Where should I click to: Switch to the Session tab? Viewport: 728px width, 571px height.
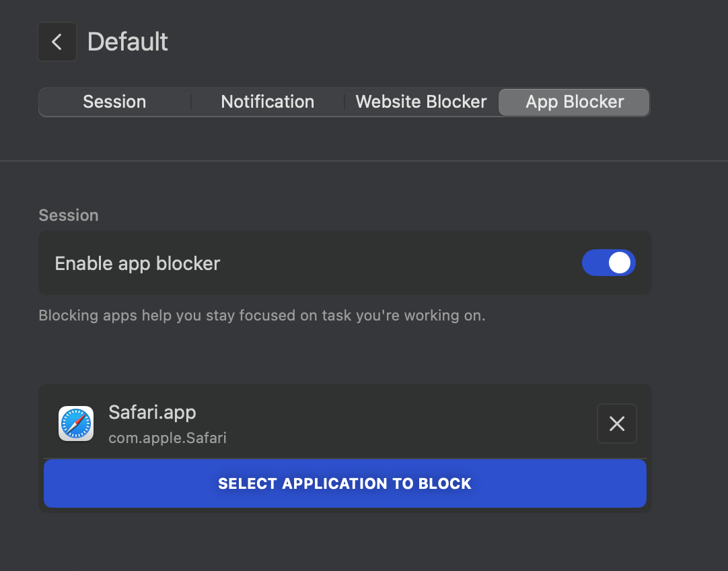point(114,102)
